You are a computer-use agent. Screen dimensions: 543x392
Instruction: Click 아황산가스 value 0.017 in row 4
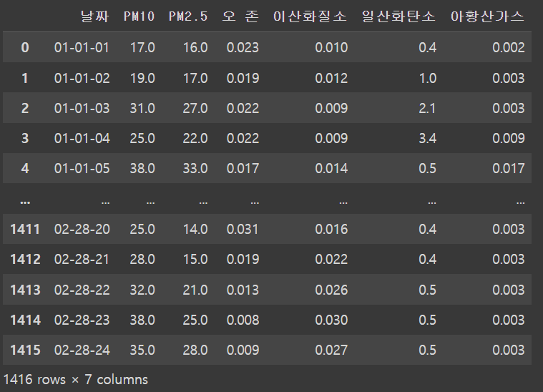click(509, 168)
